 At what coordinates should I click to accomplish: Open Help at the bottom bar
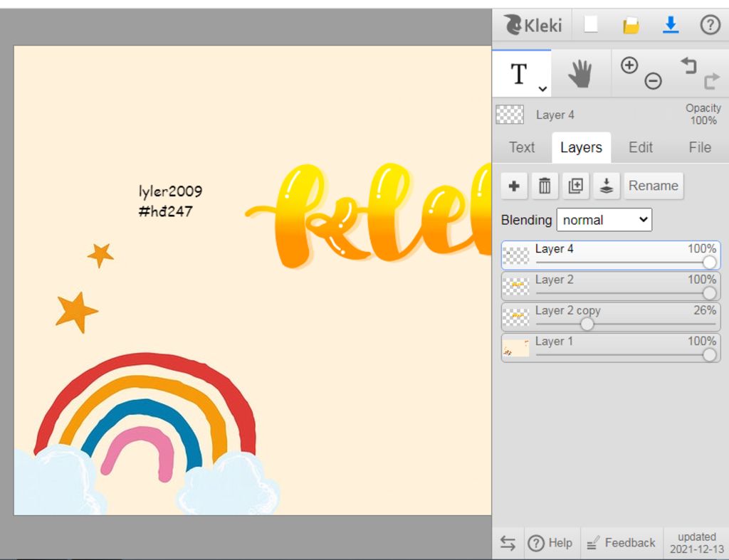point(550,543)
